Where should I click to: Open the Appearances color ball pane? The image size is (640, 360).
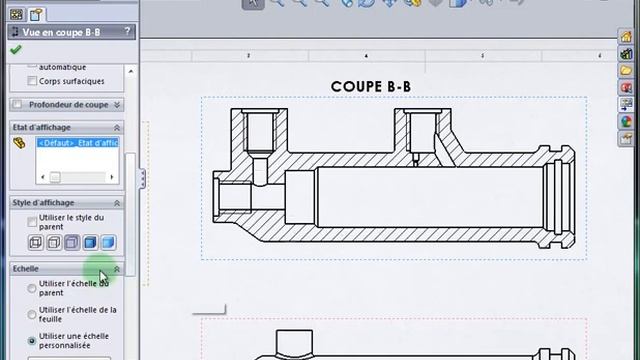point(626,122)
